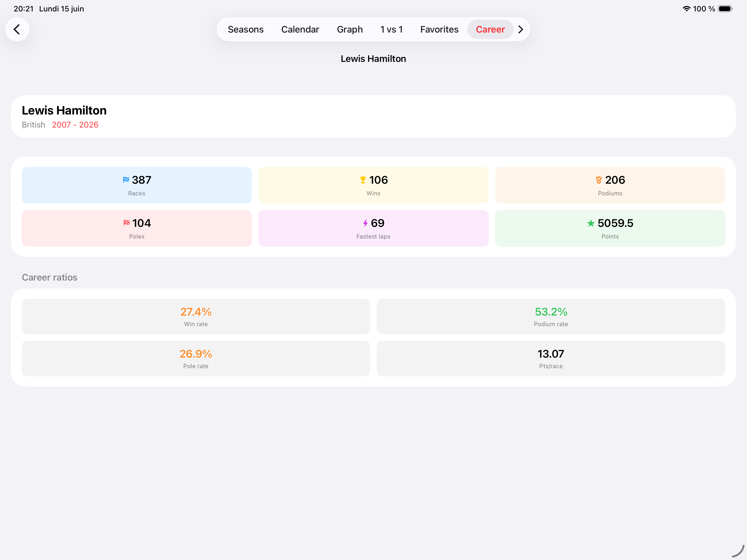Click the British nationality label
The width and height of the screenshot is (747, 560).
[33, 125]
